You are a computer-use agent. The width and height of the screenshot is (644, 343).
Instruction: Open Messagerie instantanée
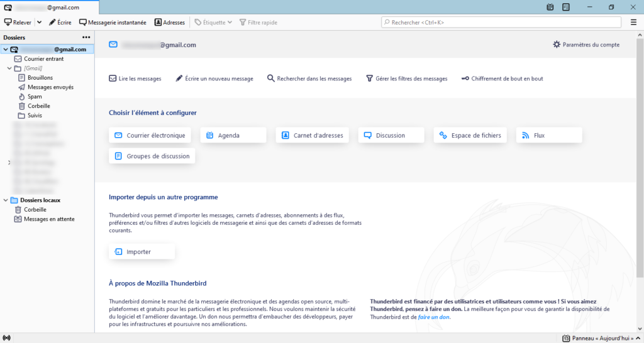click(x=113, y=23)
